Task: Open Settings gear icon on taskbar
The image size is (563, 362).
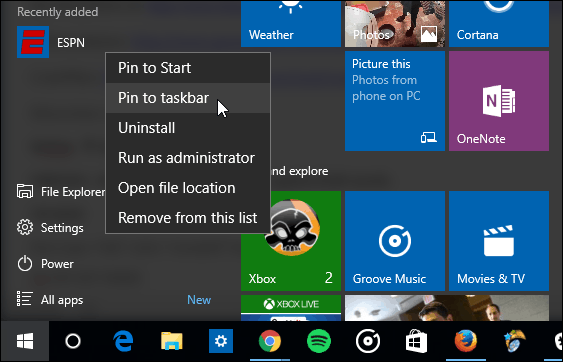Action: [x=220, y=341]
